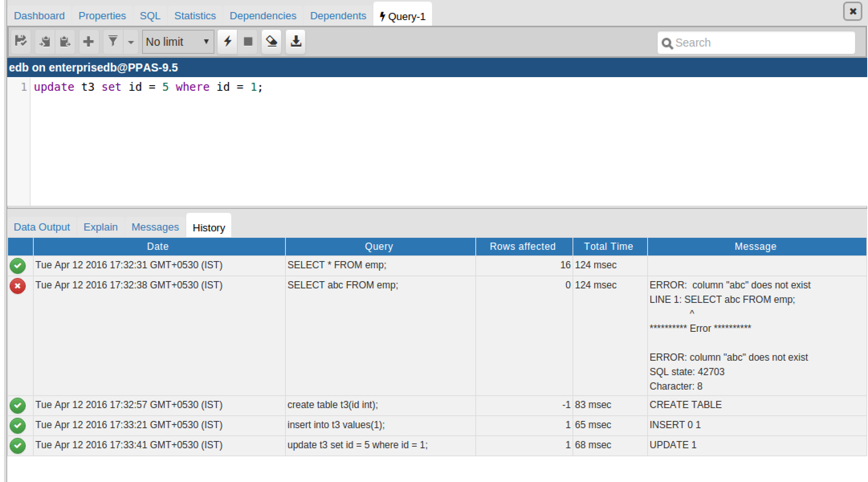
Task: Click the Save data toolbar icon
Action: 20,41
